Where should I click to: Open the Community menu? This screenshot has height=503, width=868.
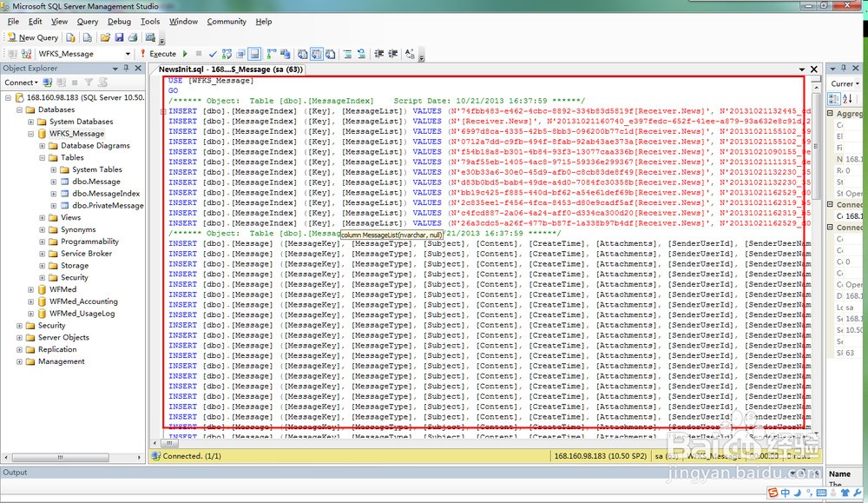pyautogui.click(x=227, y=22)
